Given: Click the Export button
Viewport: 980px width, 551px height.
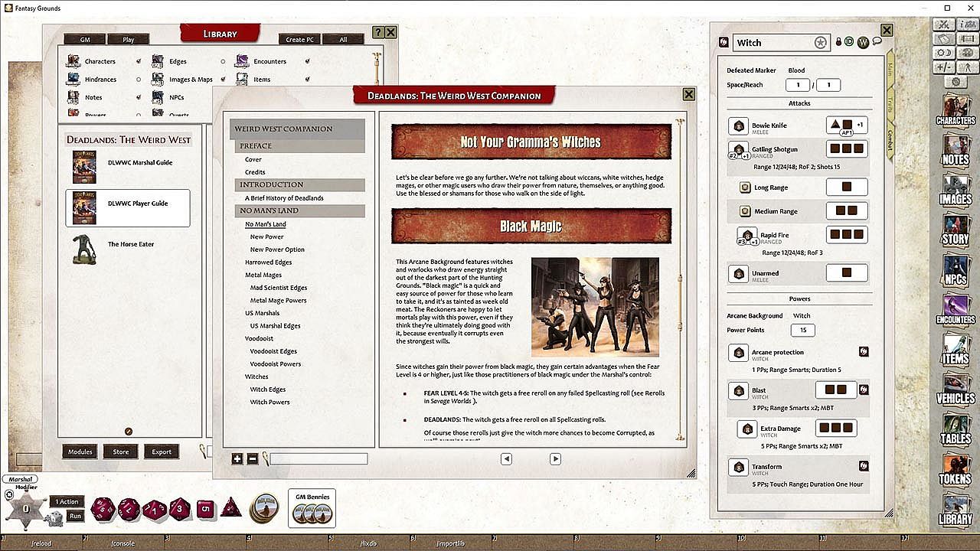Looking at the screenshot, I should pyautogui.click(x=162, y=452).
